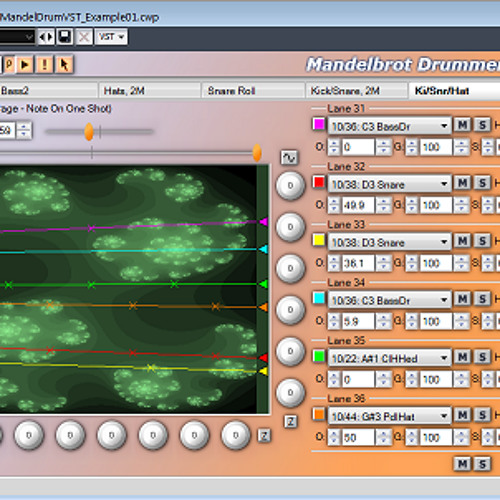The width and height of the screenshot is (500, 500).
Task: Click the Lane 34 offset field showing 5.9
Action: click(x=358, y=321)
